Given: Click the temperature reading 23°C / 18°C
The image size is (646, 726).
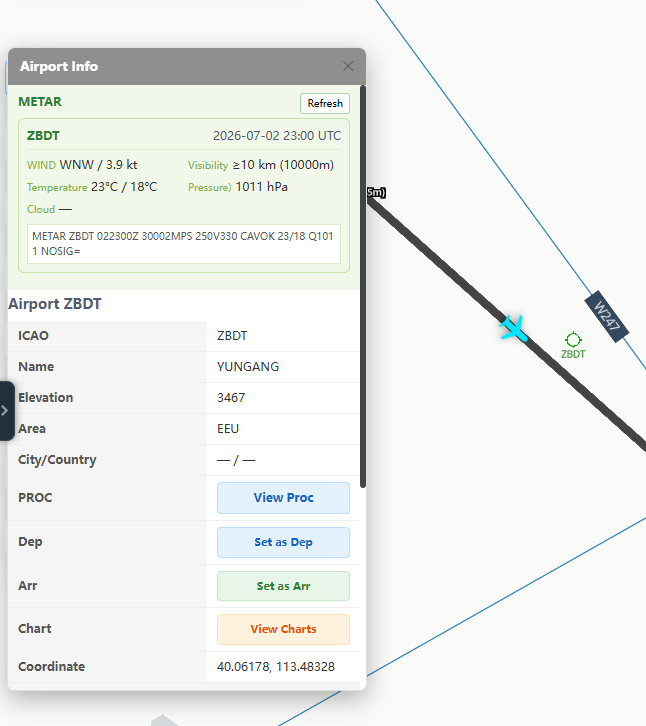Looking at the screenshot, I should point(124,187).
